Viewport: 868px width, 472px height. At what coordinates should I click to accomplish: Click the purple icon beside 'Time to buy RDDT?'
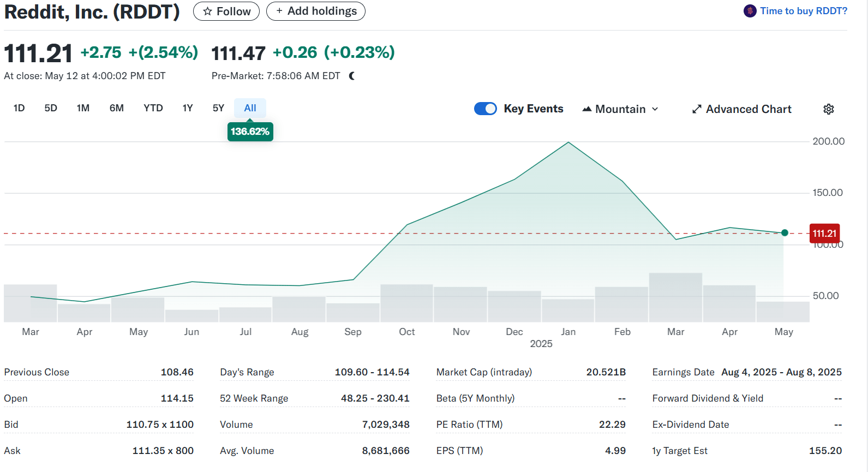tap(750, 11)
